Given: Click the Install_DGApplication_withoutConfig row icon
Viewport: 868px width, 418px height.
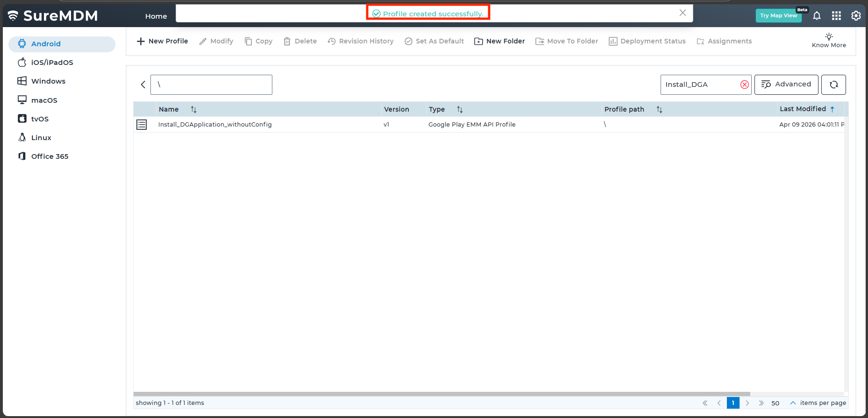Looking at the screenshot, I should [x=142, y=125].
